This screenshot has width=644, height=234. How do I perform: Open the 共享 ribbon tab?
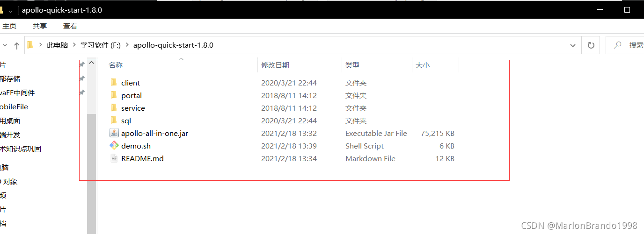click(x=40, y=26)
